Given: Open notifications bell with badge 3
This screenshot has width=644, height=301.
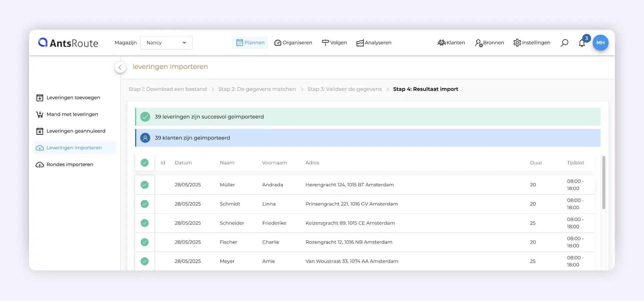Looking at the screenshot, I should (583, 42).
